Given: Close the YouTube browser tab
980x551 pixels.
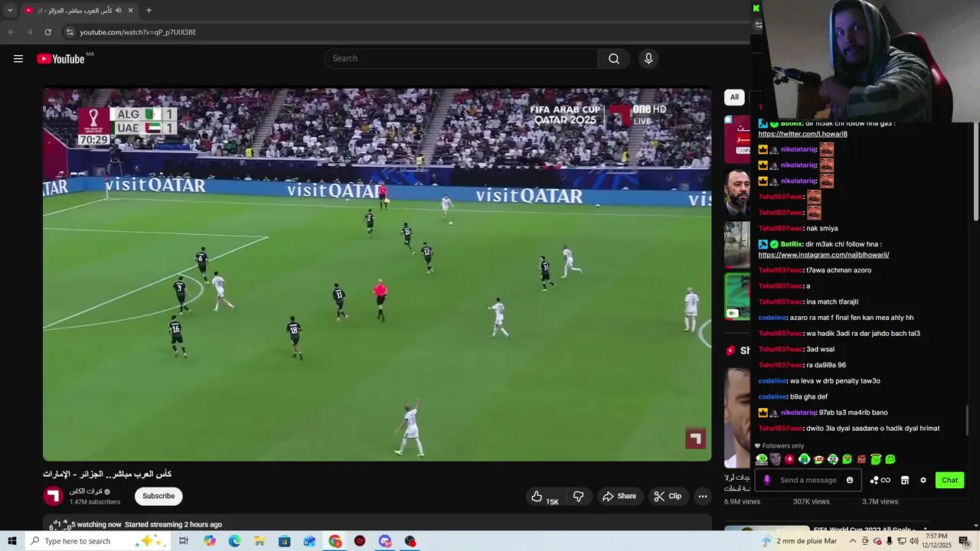Looking at the screenshot, I should point(130,11).
